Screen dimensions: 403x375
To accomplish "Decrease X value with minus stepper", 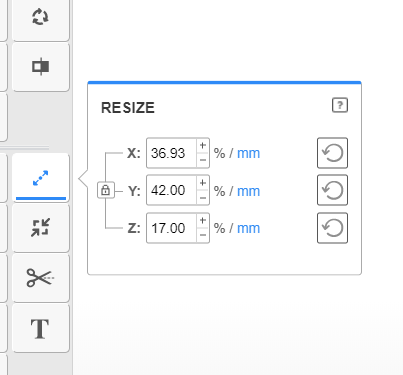I will [x=203, y=160].
